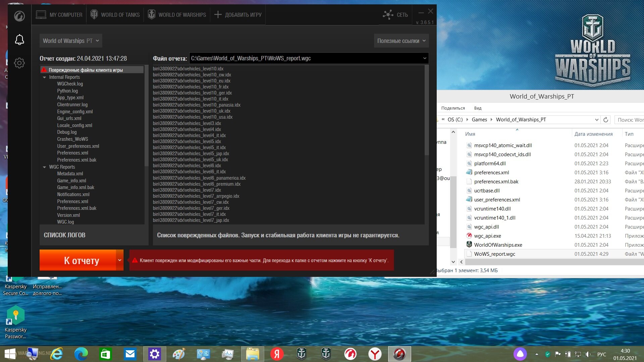
Task: Select User_preferences.xml in the log list
Action: (x=78, y=146)
